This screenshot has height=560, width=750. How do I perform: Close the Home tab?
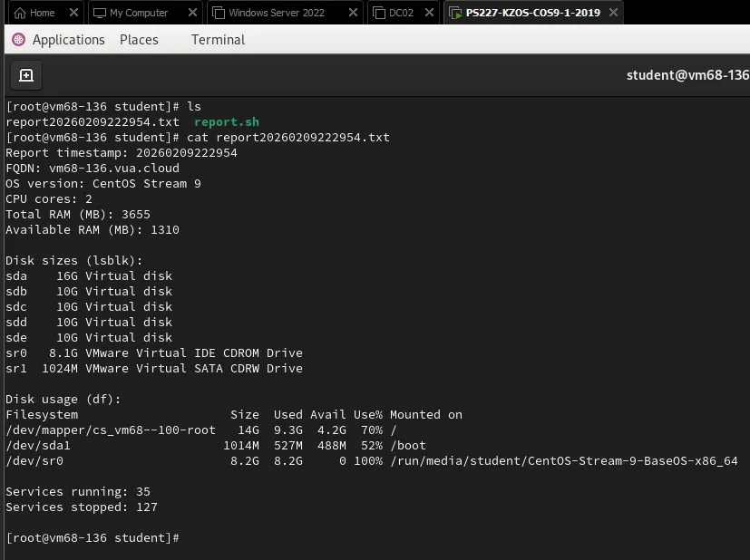(73, 14)
